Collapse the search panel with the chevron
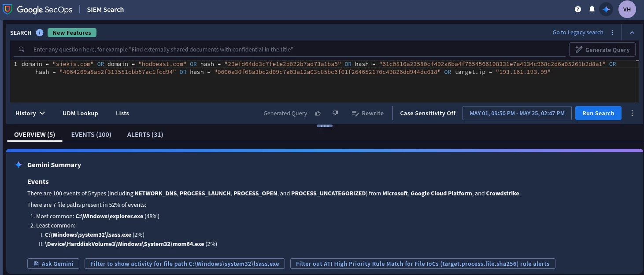This screenshot has width=644, height=275. click(632, 33)
